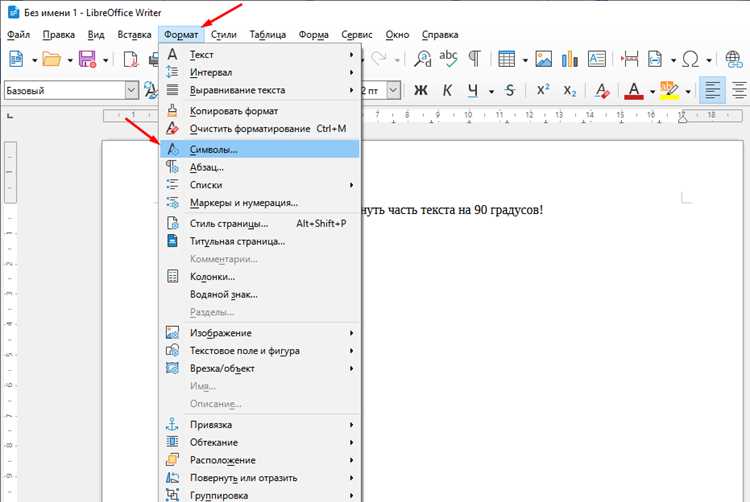Click the Insert Special Character omega icon
750x502 pixels.
pos(690,59)
